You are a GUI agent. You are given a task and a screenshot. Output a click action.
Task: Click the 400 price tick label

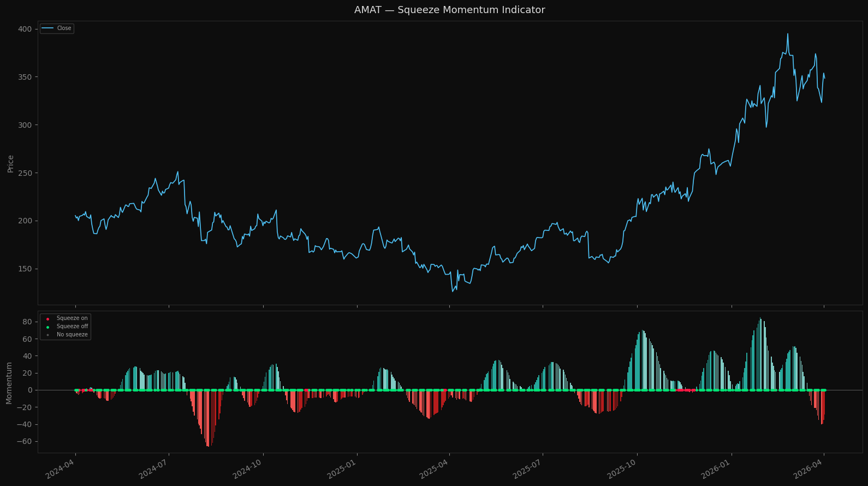pos(25,29)
